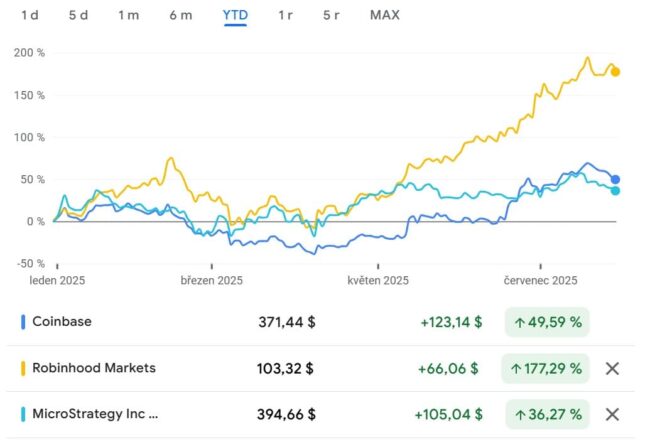Click blue Coinbase endpoint dot on chart

(x=616, y=180)
